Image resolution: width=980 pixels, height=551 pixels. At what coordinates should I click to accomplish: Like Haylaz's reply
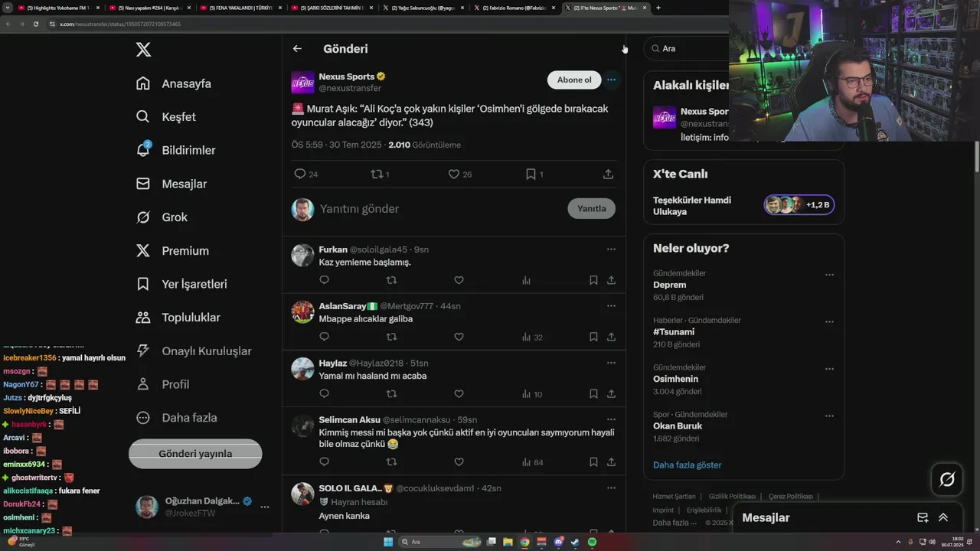(x=459, y=394)
